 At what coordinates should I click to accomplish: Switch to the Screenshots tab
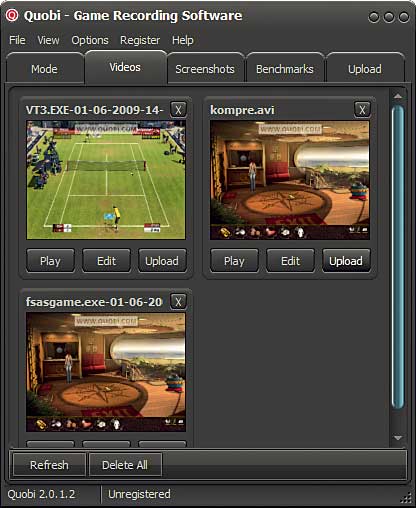[x=205, y=69]
